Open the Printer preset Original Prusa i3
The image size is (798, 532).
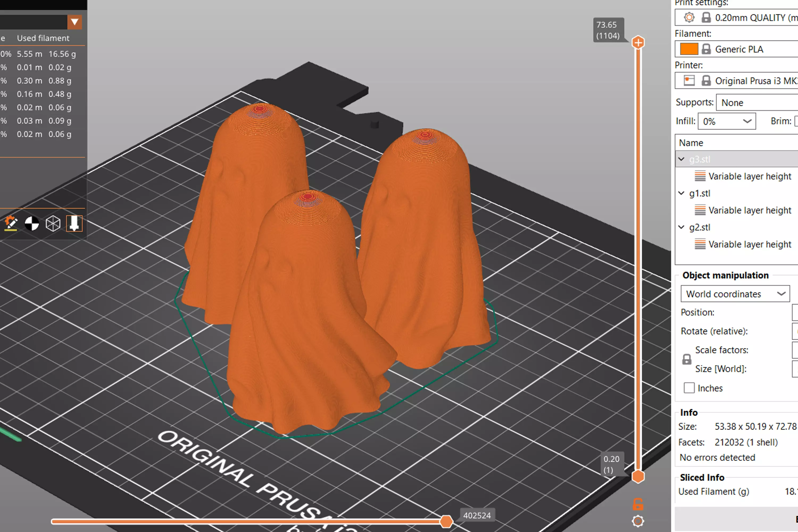coord(736,81)
